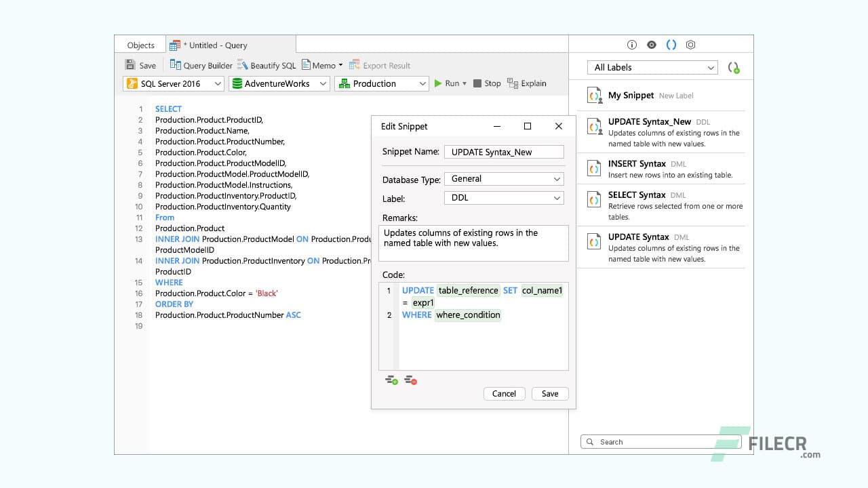The height and width of the screenshot is (488, 868).
Task: Switch to the Objects tab
Action: click(140, 45)
